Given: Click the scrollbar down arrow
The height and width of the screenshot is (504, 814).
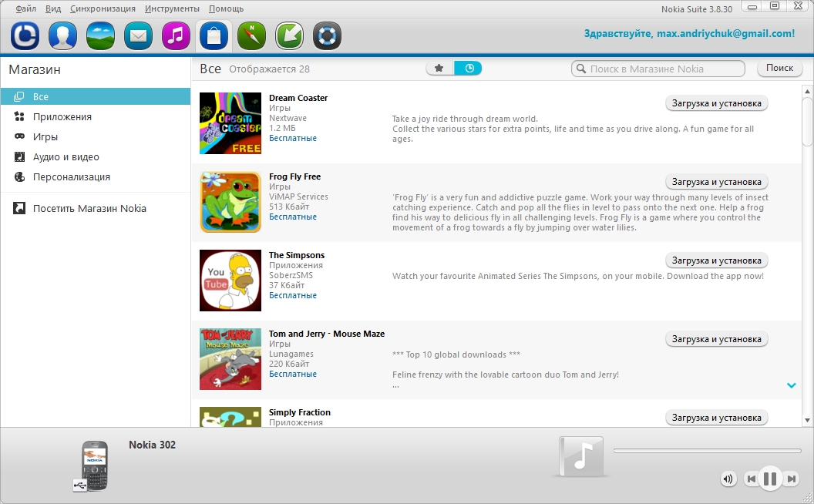Looking at the screenshot, I should point(807,420).
